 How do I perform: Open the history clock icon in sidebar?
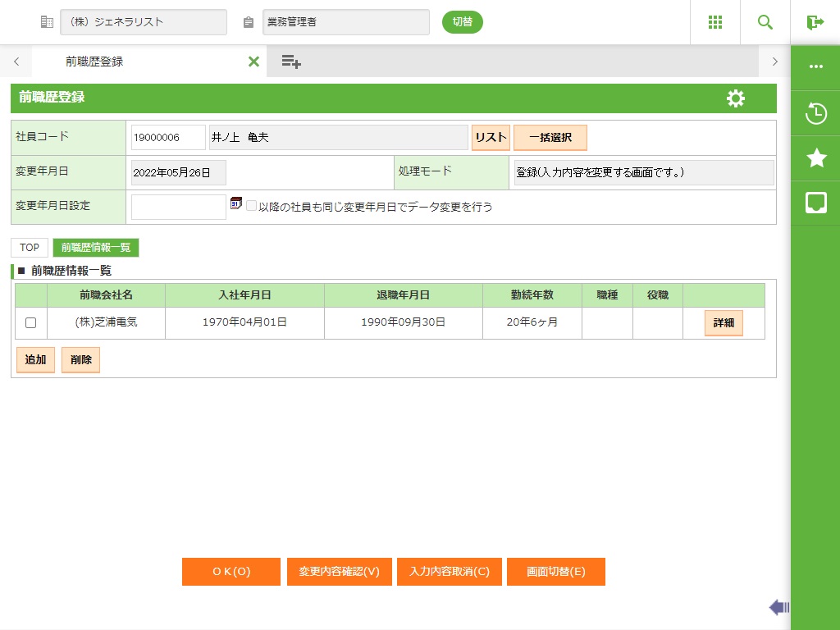(x=815, y=113)
